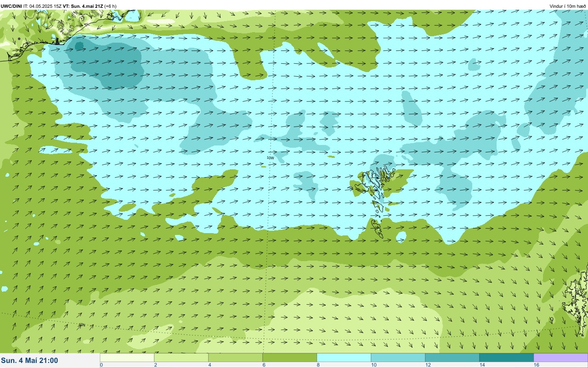
Task: Click the legend tick label '16'
Action: coord(537,365)
